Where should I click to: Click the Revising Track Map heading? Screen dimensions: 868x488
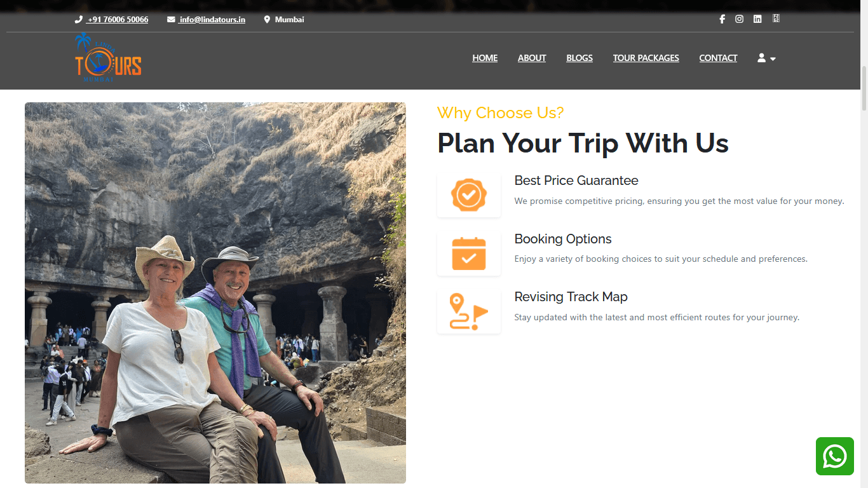(571, 297)
